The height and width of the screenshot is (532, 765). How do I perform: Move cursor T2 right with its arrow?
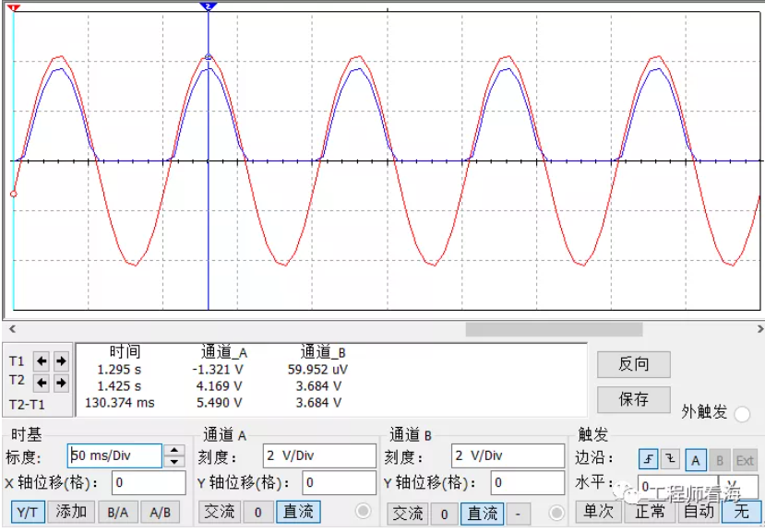61,383
